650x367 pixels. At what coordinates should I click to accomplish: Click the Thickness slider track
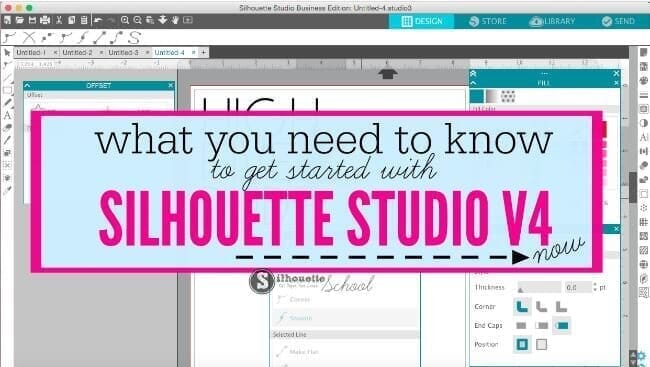click(539, 287)
